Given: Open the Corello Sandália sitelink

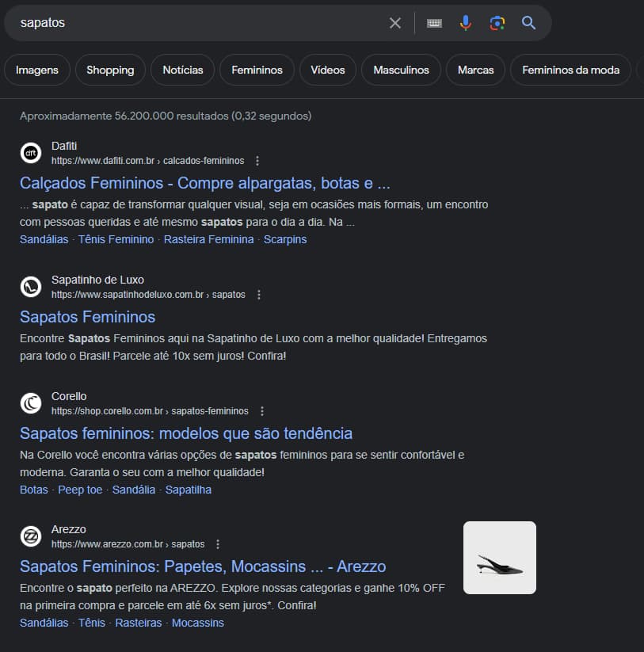Looking at the screenshot, I should click(x=134, y=490).
